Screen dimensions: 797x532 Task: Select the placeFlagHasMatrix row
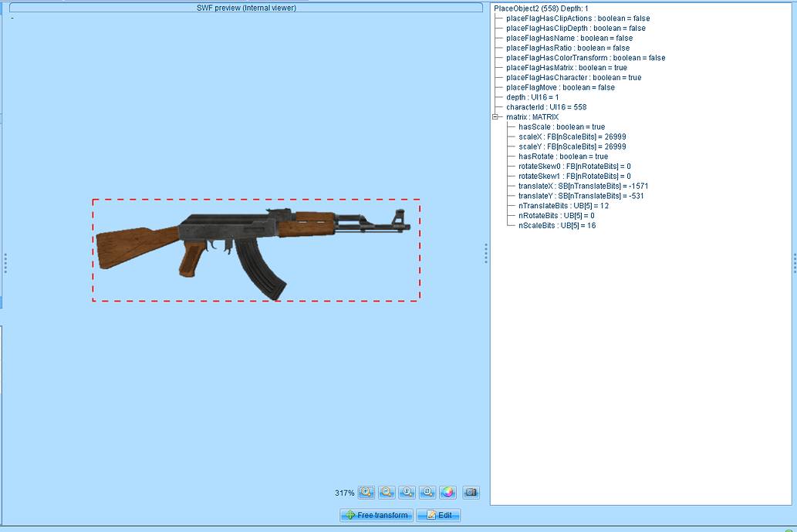pyautogui.click(x=567, y=68)
